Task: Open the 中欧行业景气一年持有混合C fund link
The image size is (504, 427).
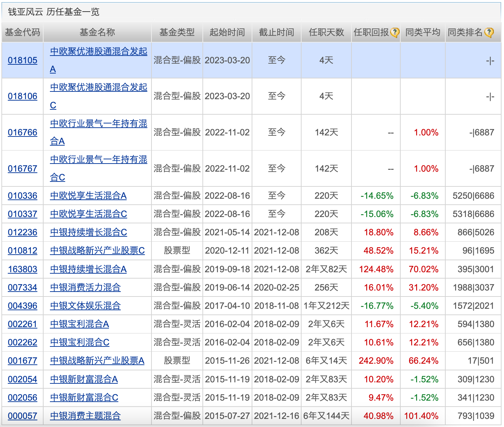Action: click(98, 168)
